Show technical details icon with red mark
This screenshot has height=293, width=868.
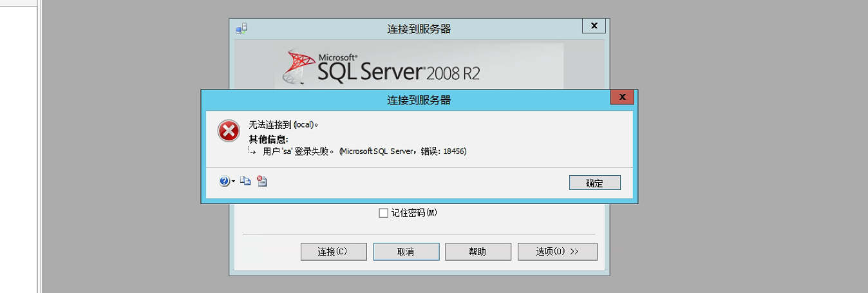coord(261,182)
